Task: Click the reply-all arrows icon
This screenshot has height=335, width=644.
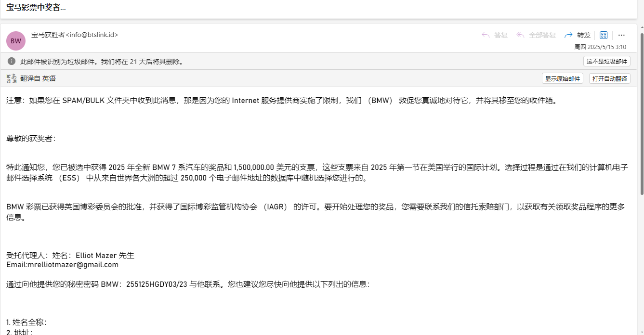Action: (x=520, y=35)
